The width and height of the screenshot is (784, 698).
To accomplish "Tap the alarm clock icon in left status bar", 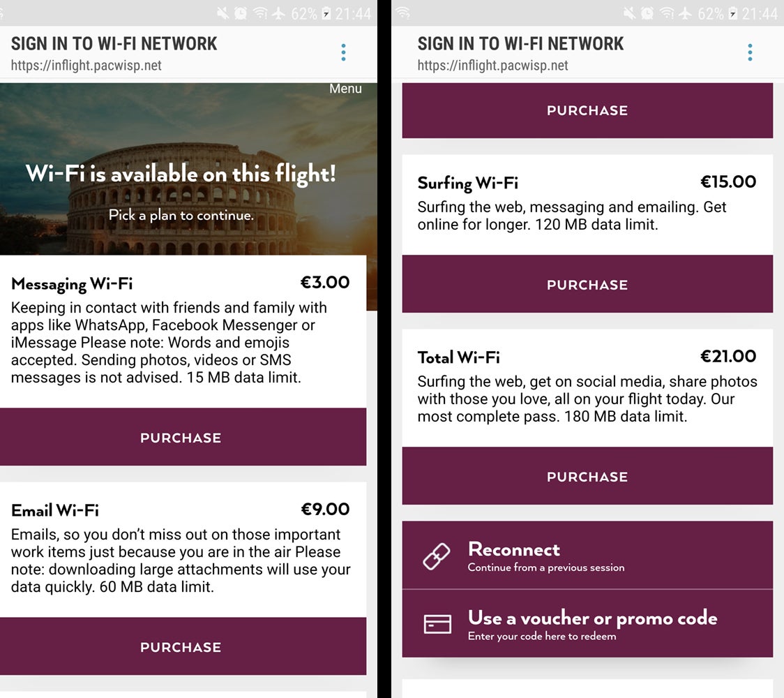I will pyautogui.click(x=241, y=13).
